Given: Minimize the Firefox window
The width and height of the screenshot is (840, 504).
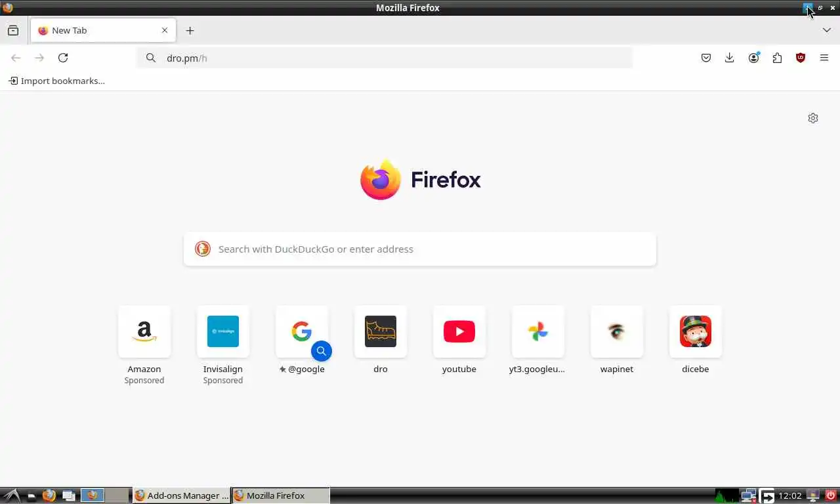Looking at the screenshot, I should tap(808, 8).
